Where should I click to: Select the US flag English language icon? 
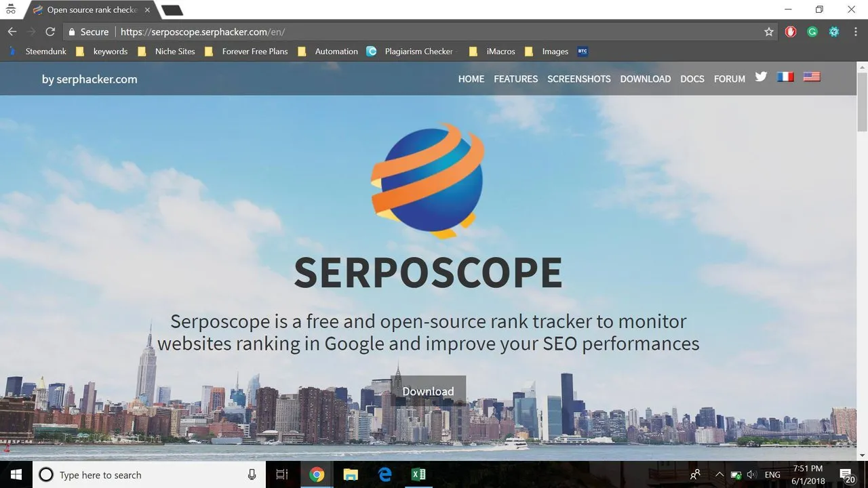click(812, 77)
